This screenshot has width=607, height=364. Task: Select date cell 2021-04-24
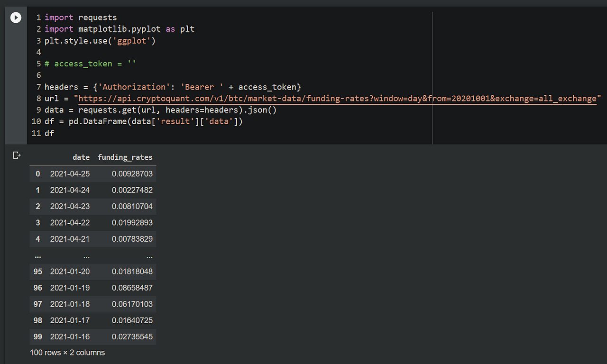tap(70, 190)
